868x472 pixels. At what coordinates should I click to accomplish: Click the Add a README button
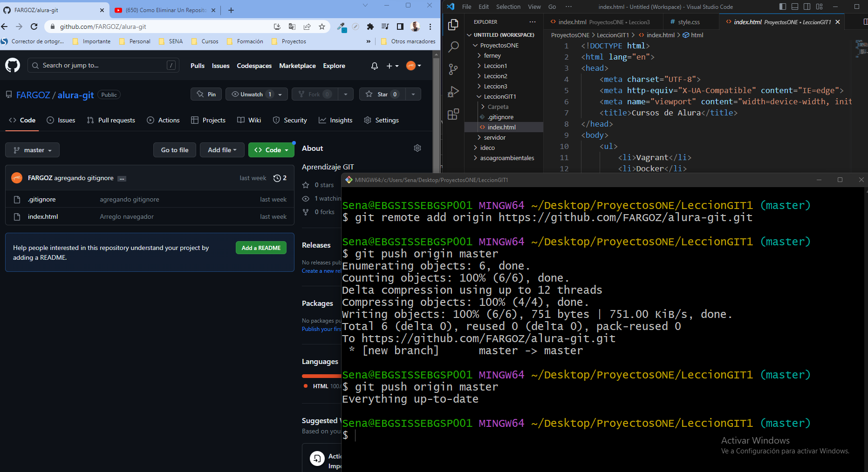[x=261, y=248]
